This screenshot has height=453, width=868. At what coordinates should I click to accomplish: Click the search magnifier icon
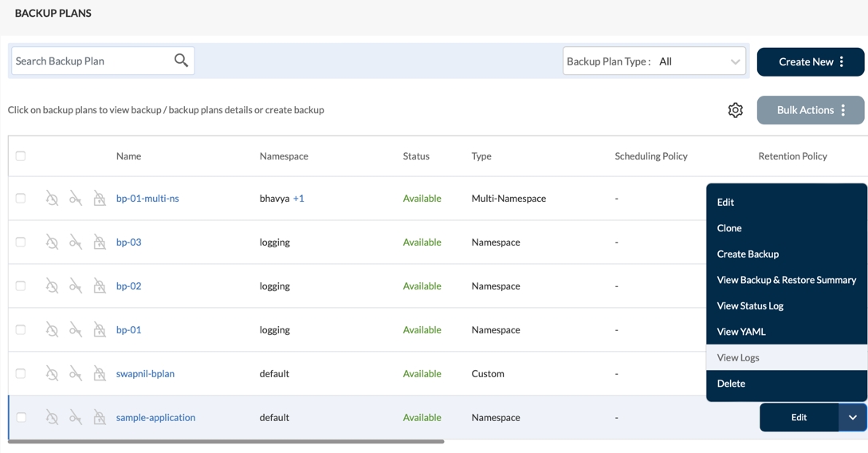181,61
